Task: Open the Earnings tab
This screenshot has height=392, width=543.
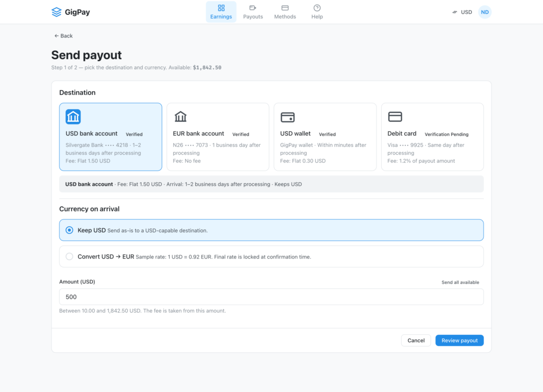Action: click(221, 12)
